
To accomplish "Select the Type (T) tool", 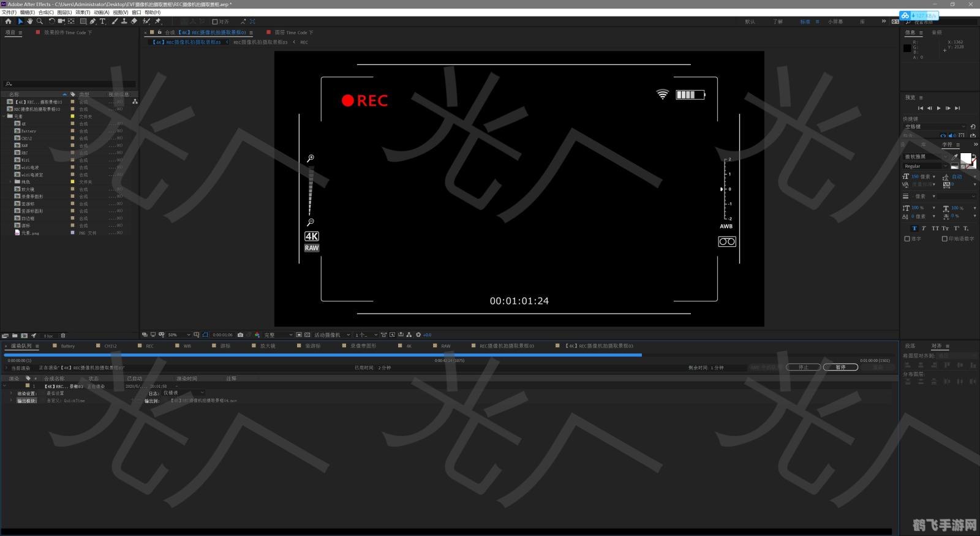I will coord(102,21).
